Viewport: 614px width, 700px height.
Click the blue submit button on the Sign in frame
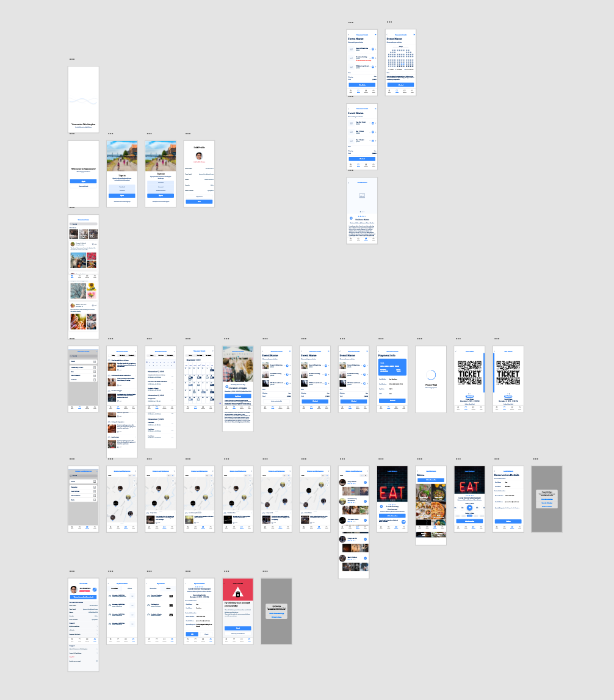pos(122,195)
